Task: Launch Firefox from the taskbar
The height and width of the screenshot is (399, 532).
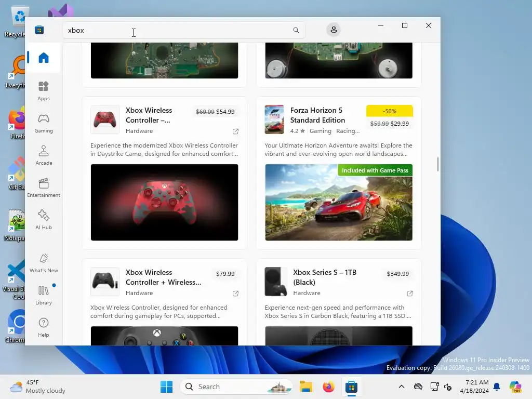Action: (328, 387)
